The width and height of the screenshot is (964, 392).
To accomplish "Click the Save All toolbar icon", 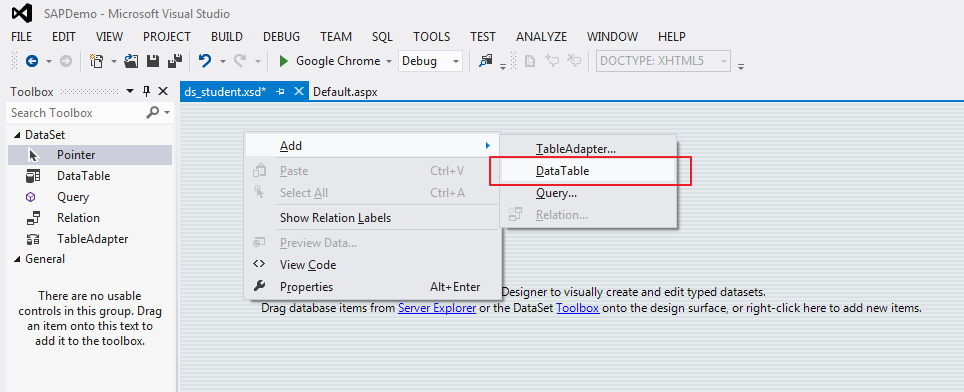I will pyautogui.click(x=176, y=61).
